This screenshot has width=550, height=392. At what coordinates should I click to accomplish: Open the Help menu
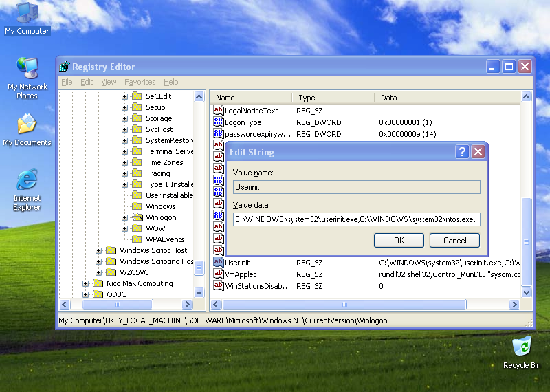click(x=170, y=82)
